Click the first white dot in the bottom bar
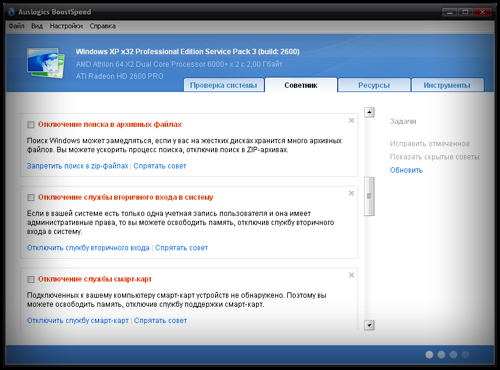This screenshot has height=370, width=500. pos(429,355)
